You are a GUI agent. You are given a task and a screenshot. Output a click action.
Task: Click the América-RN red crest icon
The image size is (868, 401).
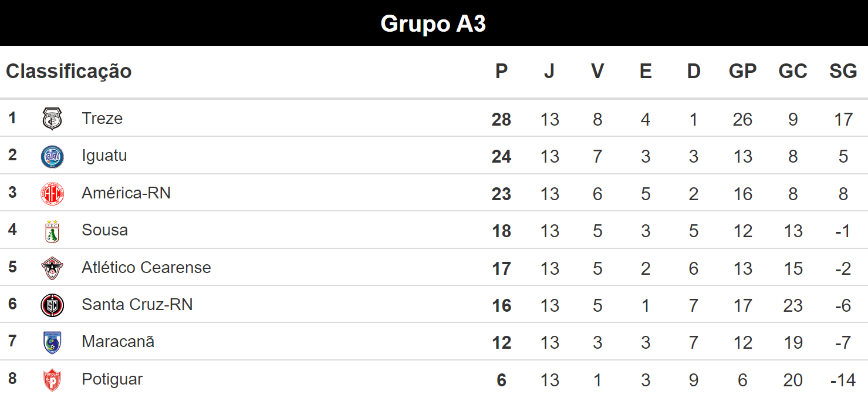52,193
